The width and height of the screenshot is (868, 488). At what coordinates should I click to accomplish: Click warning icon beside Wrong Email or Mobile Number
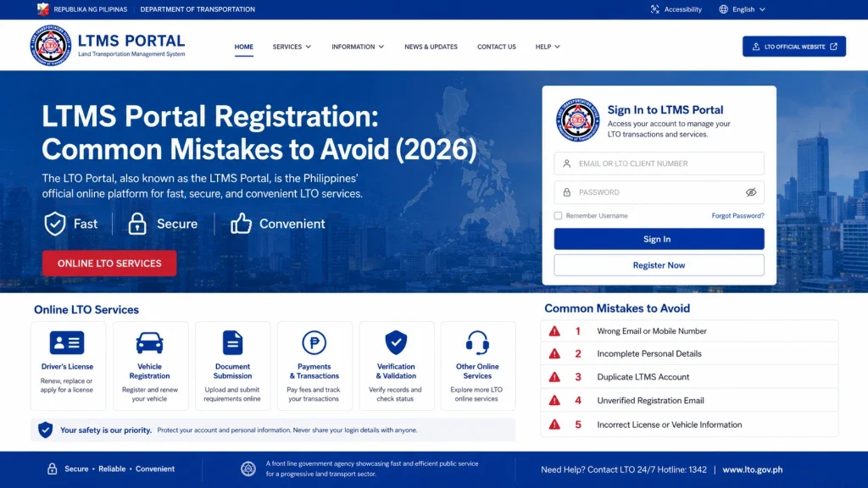click(554, 331)
